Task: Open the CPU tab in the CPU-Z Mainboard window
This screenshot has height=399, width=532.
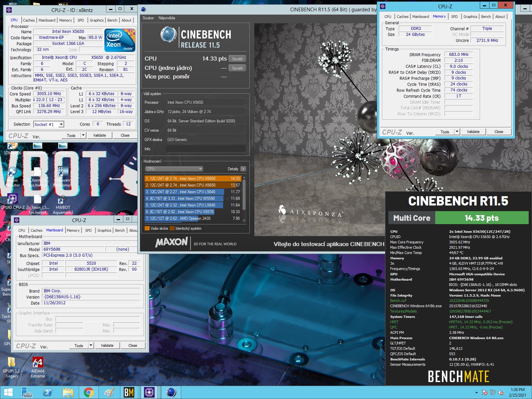Action: 22,230
